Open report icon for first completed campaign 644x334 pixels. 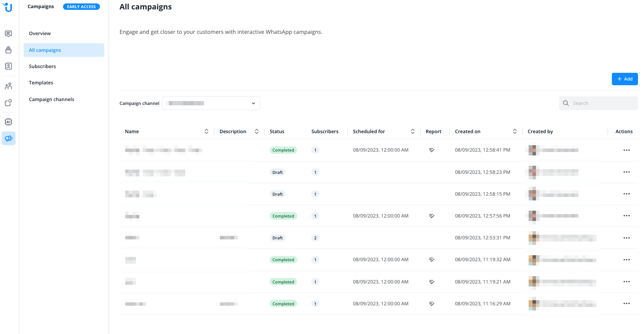432,150
